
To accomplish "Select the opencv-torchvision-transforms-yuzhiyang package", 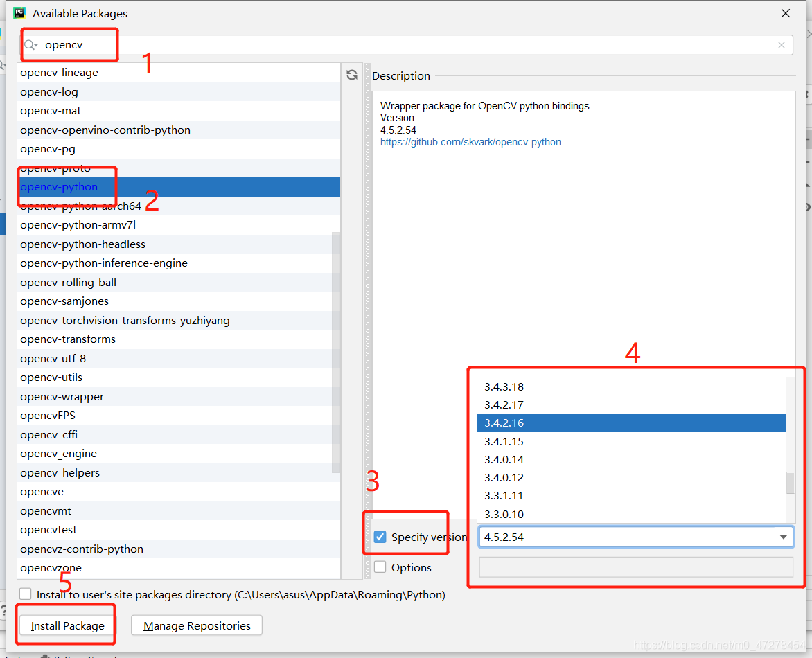I will [179, 320].
